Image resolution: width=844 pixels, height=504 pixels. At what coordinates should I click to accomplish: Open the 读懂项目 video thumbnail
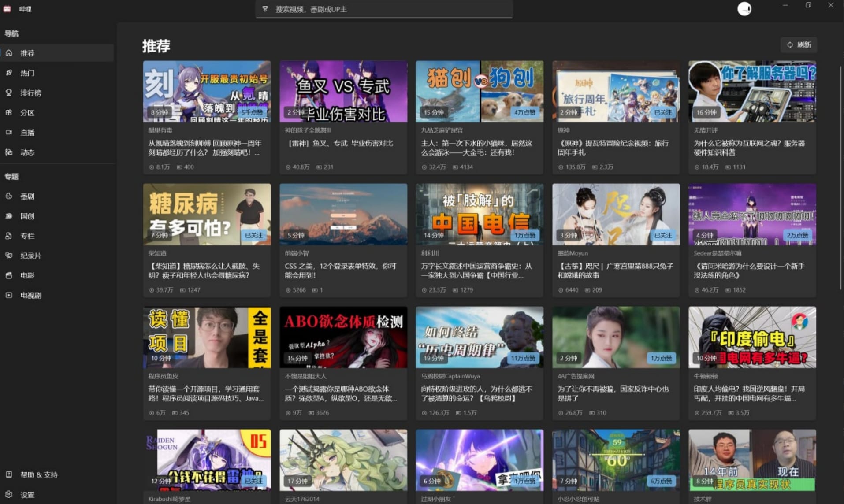pyautogui.click(x=207, y=337)
